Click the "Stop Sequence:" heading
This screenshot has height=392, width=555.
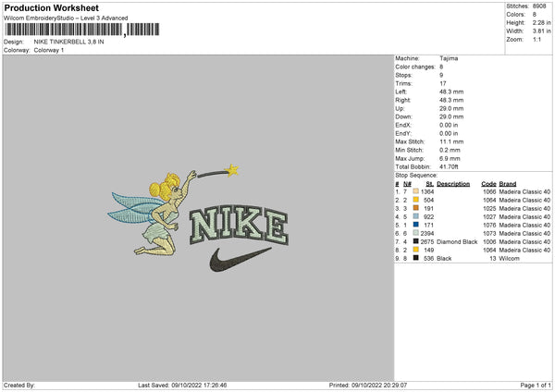click(416, 176)
